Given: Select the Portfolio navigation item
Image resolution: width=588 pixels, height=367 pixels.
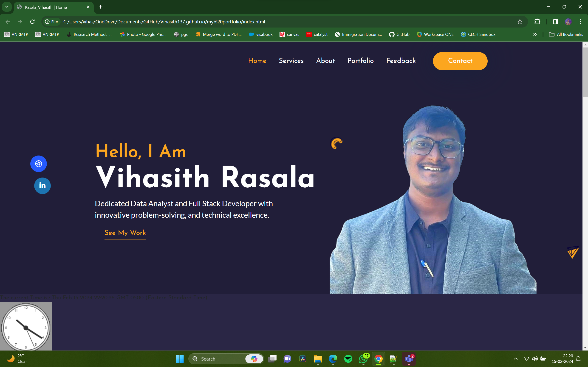Looking at the screenshot, I should click(x=360, y=61).
